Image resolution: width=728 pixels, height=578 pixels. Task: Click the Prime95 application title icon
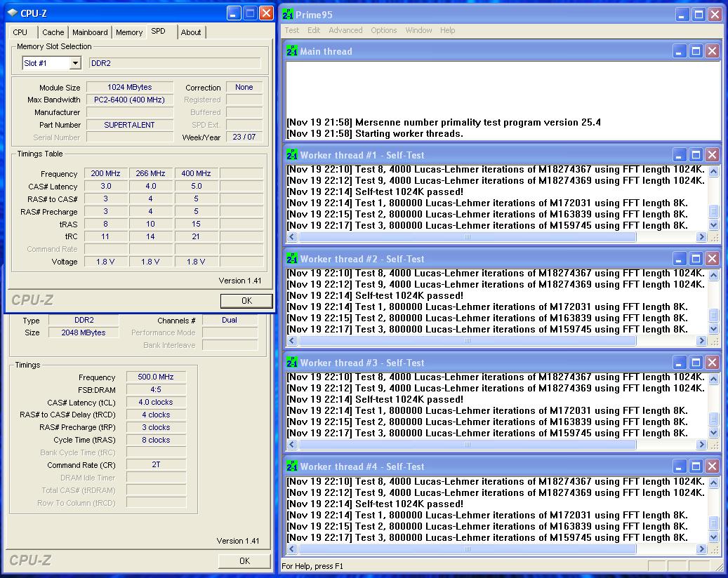pyautogui.click(x=288, y=15)
